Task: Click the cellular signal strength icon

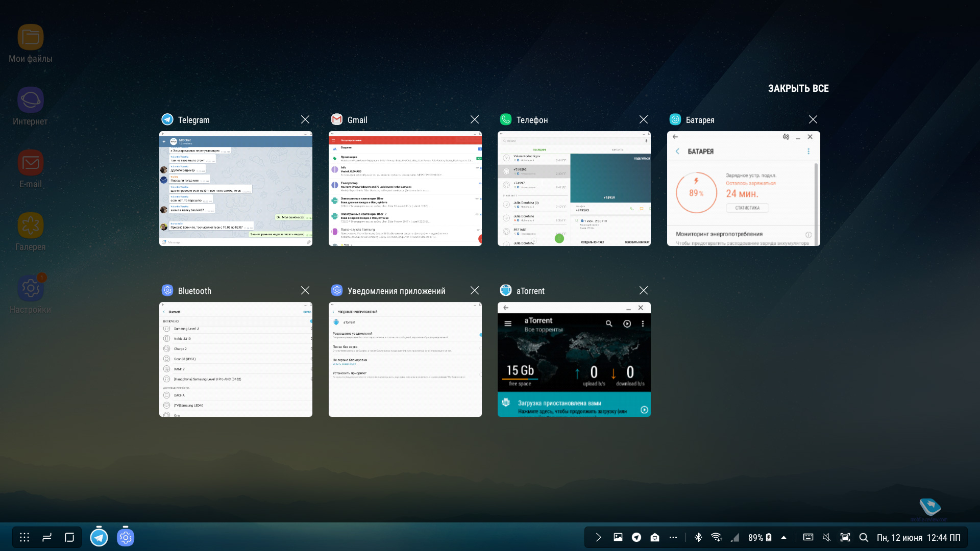Action: click(734, 537)
